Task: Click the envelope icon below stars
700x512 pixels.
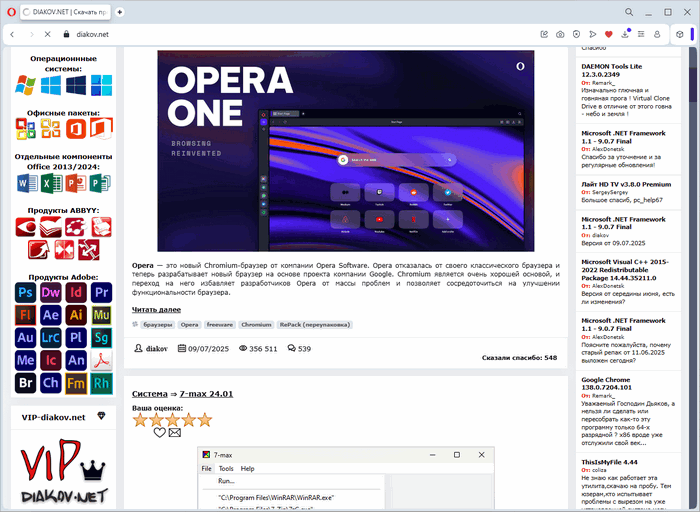Action: click(175, 433)
